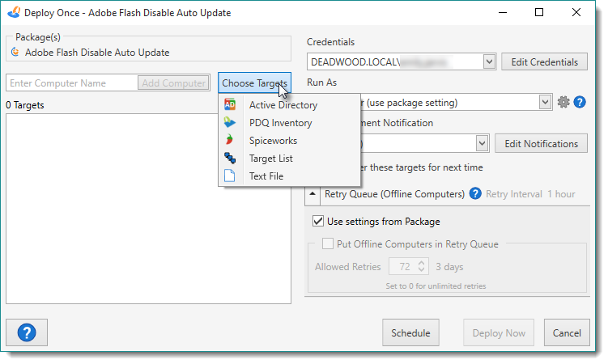Image resolution: width=608 pixels, height=364 pixels.
Task: Click inside the empty targets list box
Action: point(148,209)
